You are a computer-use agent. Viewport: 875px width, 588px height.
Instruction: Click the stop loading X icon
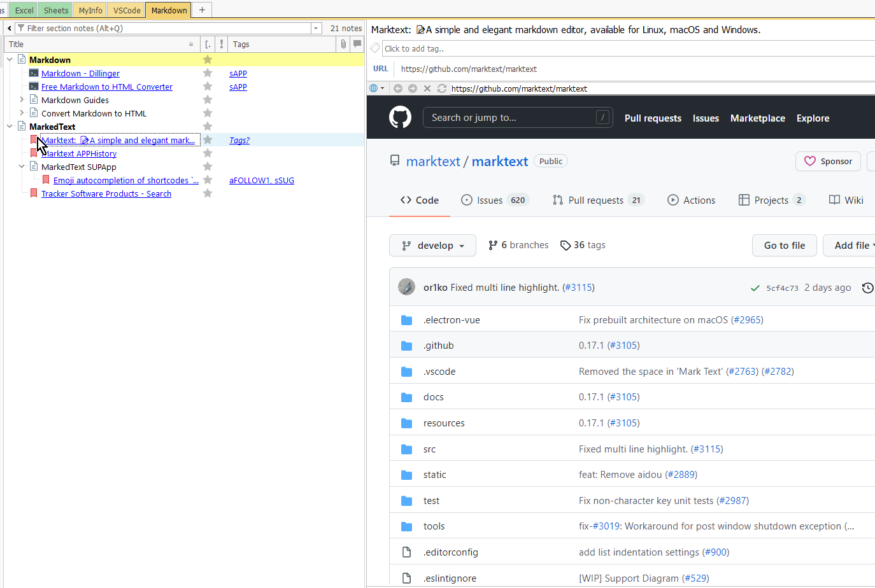(427, 88)
